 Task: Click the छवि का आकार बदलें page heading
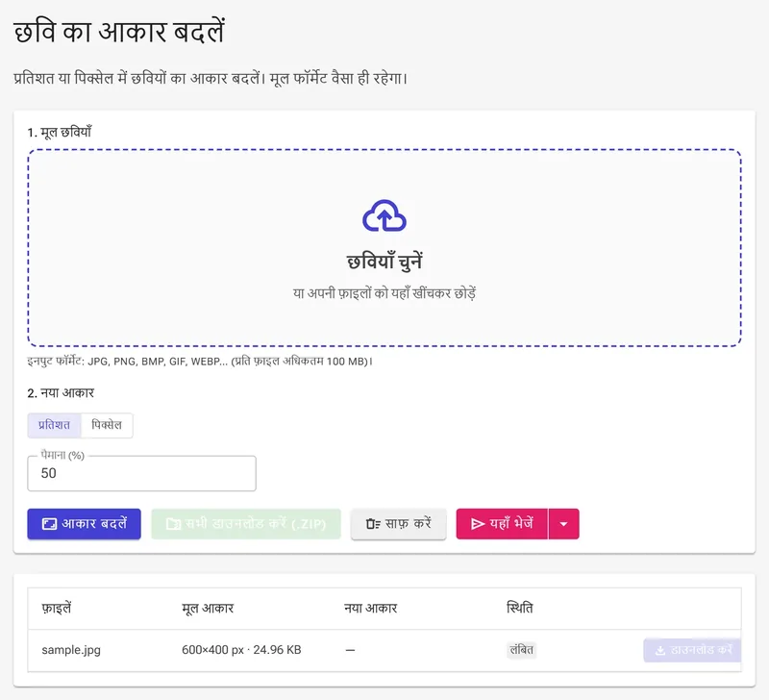119,32
